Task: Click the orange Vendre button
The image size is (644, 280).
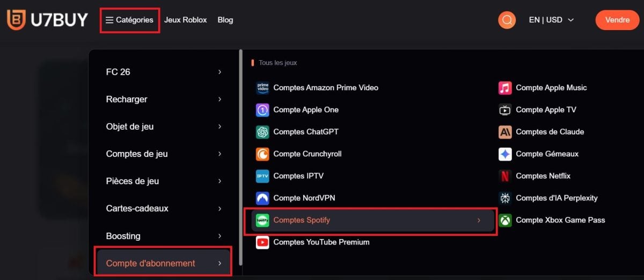Action: coord(618,20)
